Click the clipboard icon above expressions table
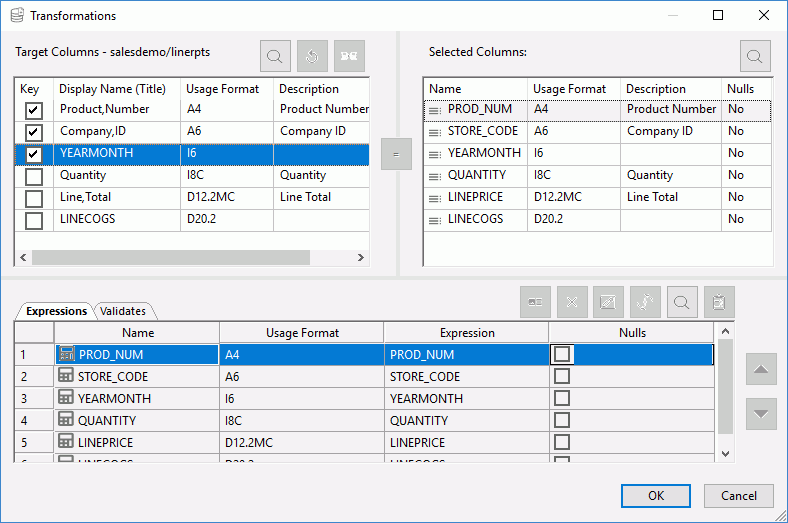788x523 pixels. click(x=719, y=302)
